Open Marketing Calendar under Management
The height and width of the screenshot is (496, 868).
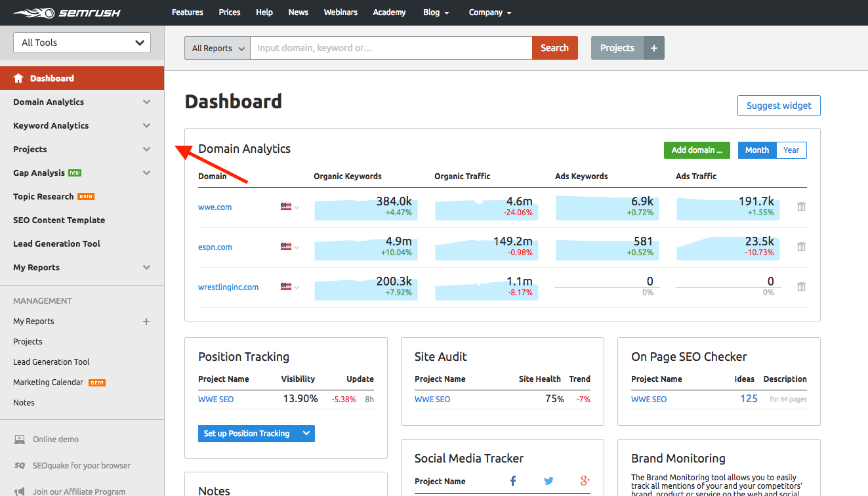tap(48, 382)
